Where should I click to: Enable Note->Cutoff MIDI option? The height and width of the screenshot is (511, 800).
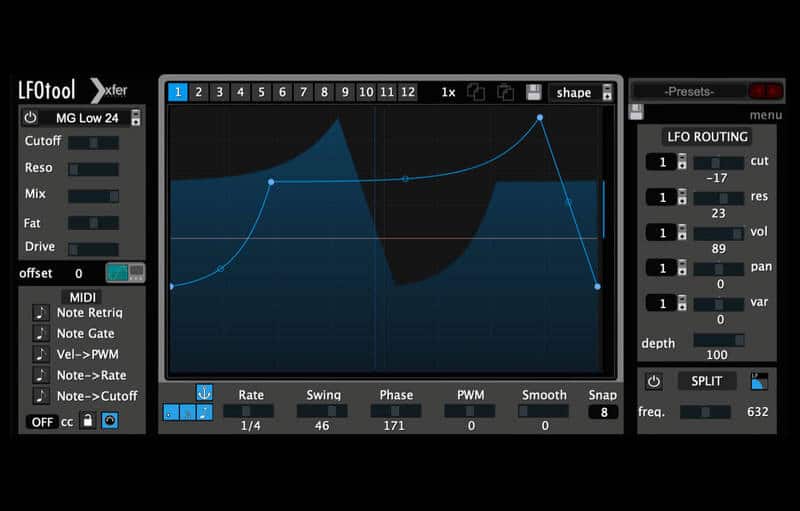point(41,396)
